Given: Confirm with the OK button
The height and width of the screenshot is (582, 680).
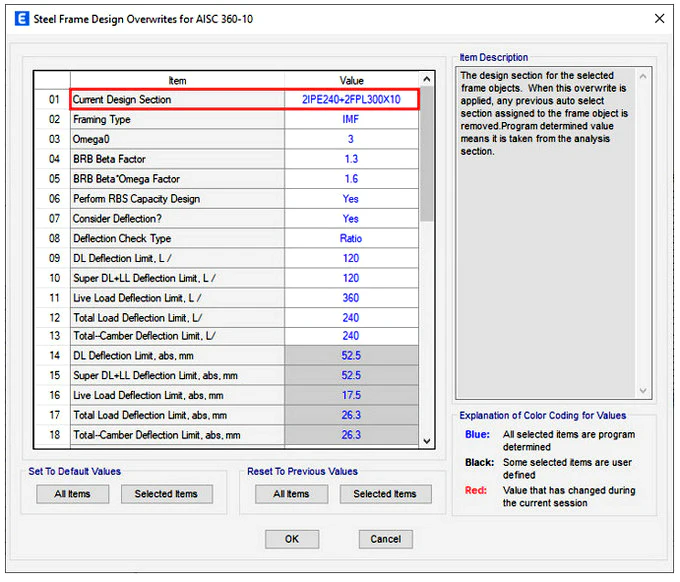Looking at the screenshot, I should 292,539.
